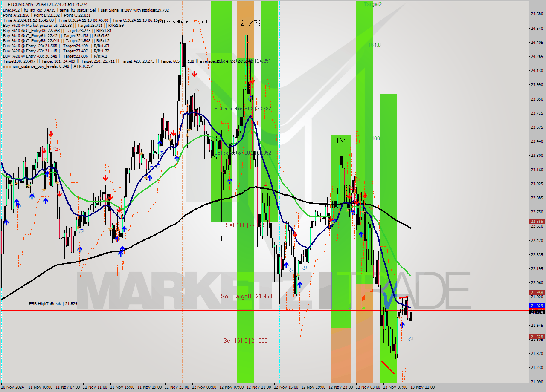Click the 'Sell correction 38.2 | 23.352' label
The image size is (546, 392).
pos(243,153)
